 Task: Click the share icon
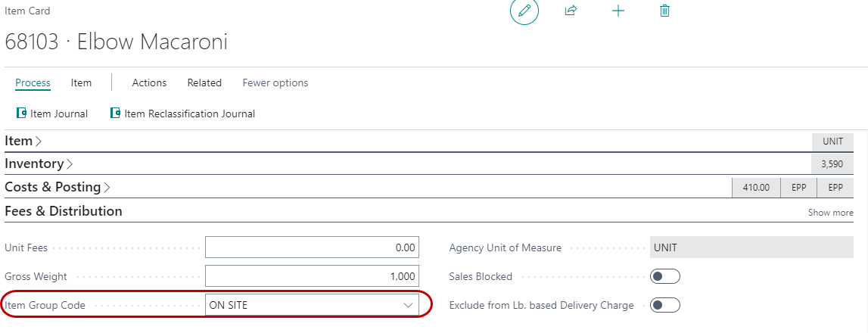click(x=571, y=11)
